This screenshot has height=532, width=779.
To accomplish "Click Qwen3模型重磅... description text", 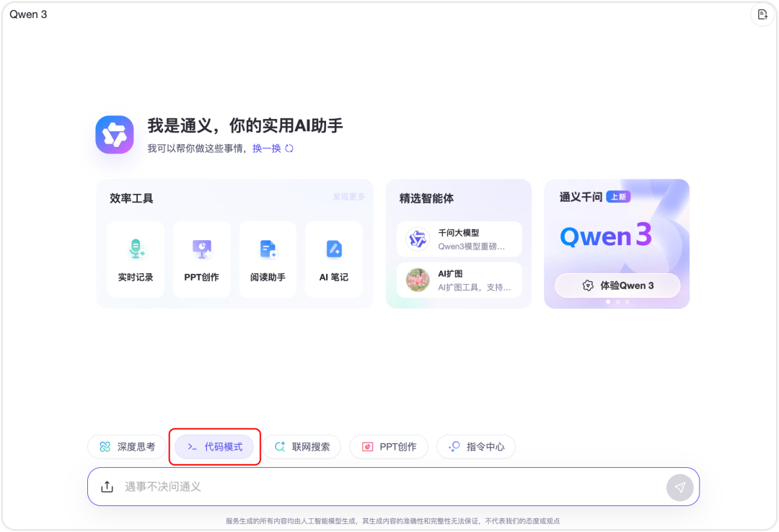I will click(x=472, y=247).
